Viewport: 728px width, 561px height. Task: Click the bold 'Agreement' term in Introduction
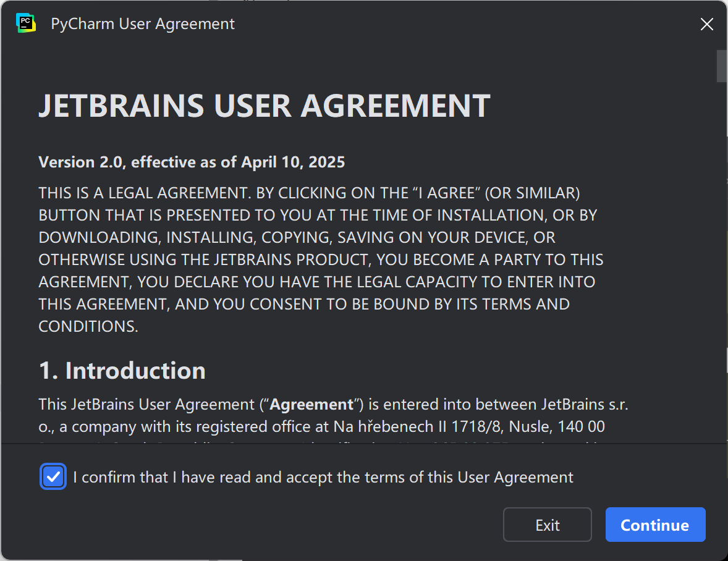pos(311,404)
